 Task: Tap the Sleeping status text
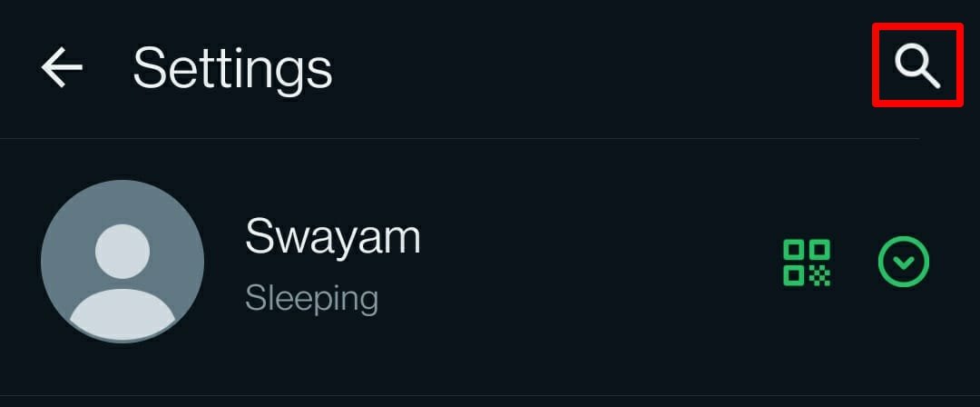312,299
